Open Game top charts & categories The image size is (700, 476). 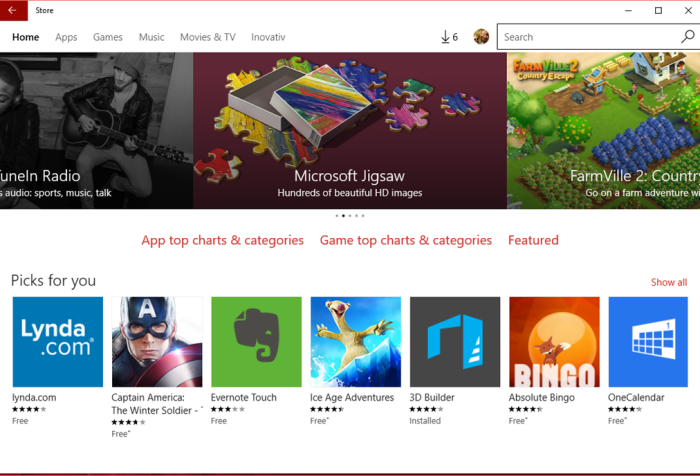coord(405,240)
